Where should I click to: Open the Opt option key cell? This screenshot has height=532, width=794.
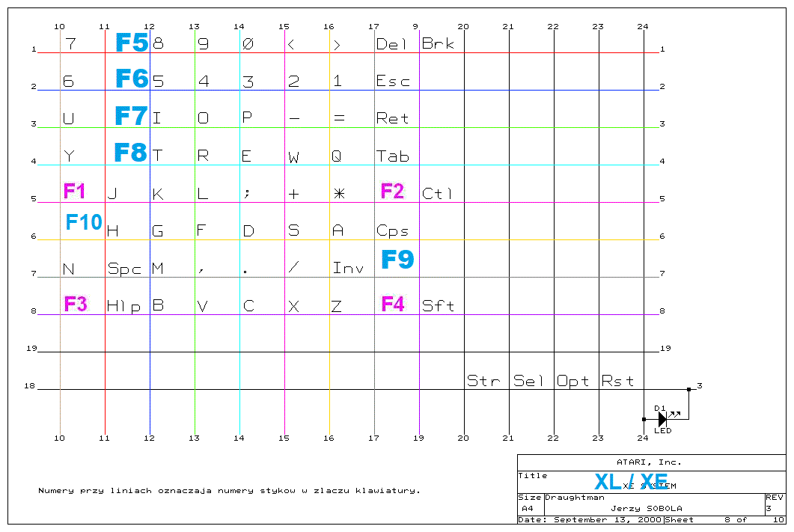point(572,381)
